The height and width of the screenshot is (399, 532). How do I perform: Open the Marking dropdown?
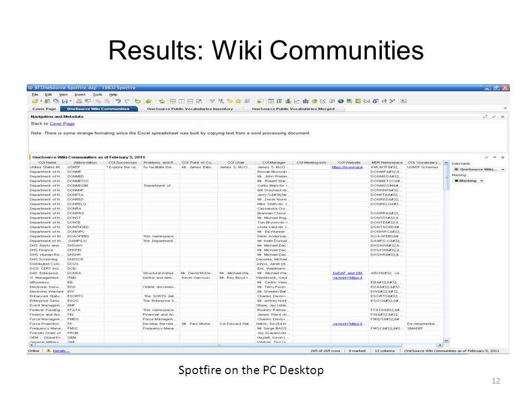coord(469,181)
